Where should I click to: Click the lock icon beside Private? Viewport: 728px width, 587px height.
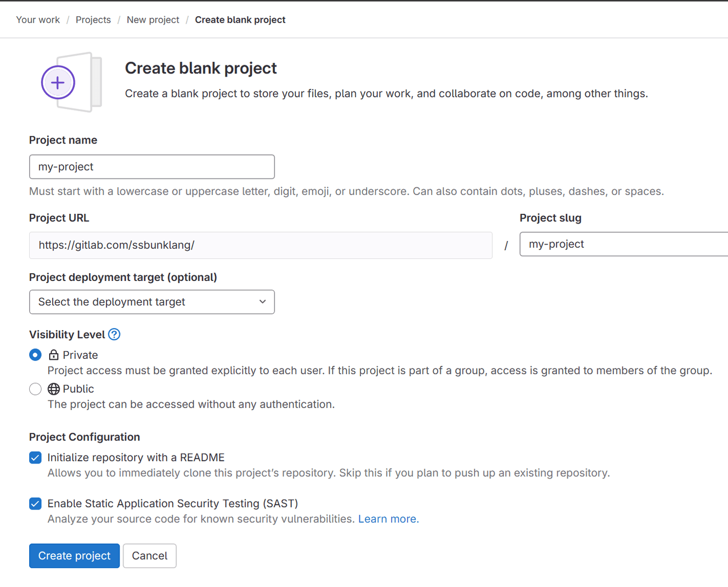53,355
